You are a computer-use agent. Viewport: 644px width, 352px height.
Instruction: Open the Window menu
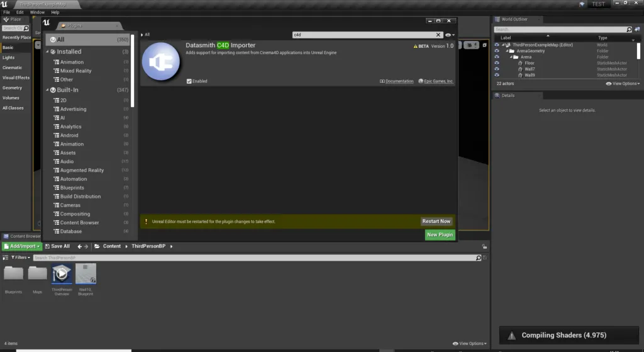pyautogui.click(x=37, y=13)
